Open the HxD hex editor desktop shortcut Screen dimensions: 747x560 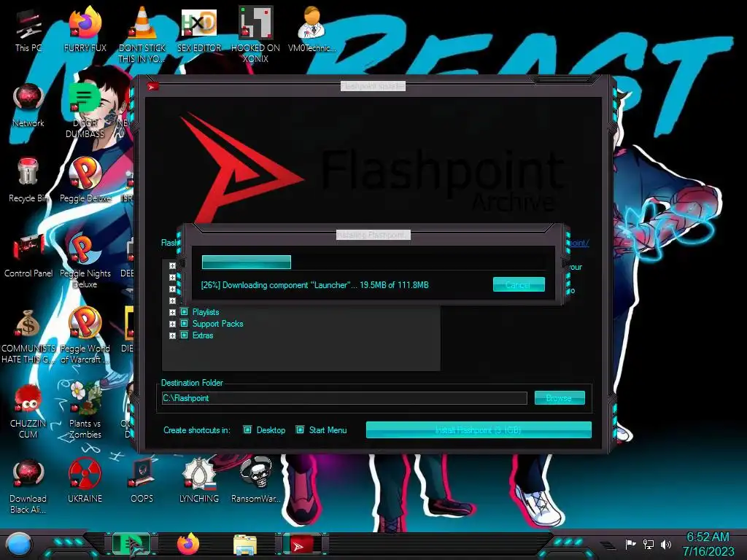click(x=198, y=29)
